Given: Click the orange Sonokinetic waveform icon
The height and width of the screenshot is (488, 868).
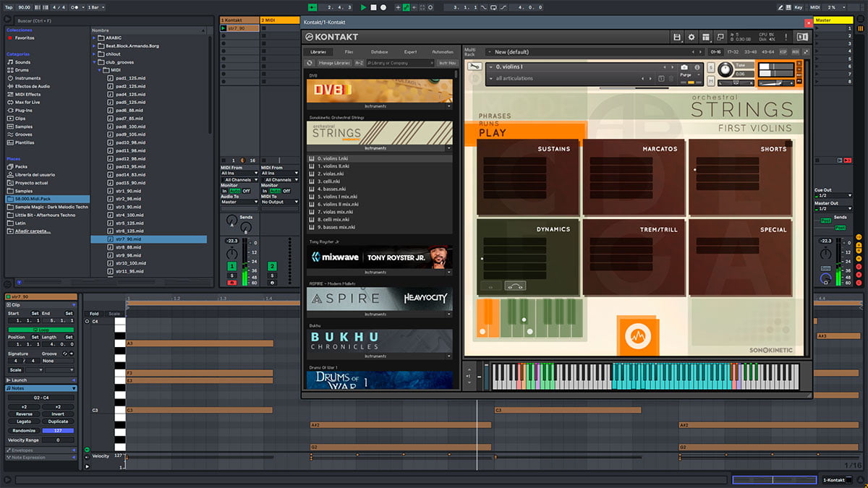Looking at the screenshot, I should [x=638, y=336].
